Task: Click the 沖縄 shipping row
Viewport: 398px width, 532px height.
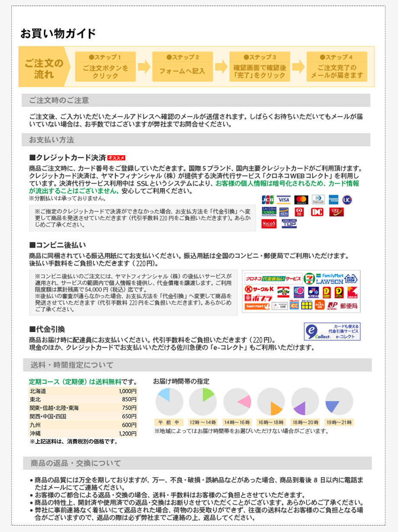Action: (x=83, y=433)
